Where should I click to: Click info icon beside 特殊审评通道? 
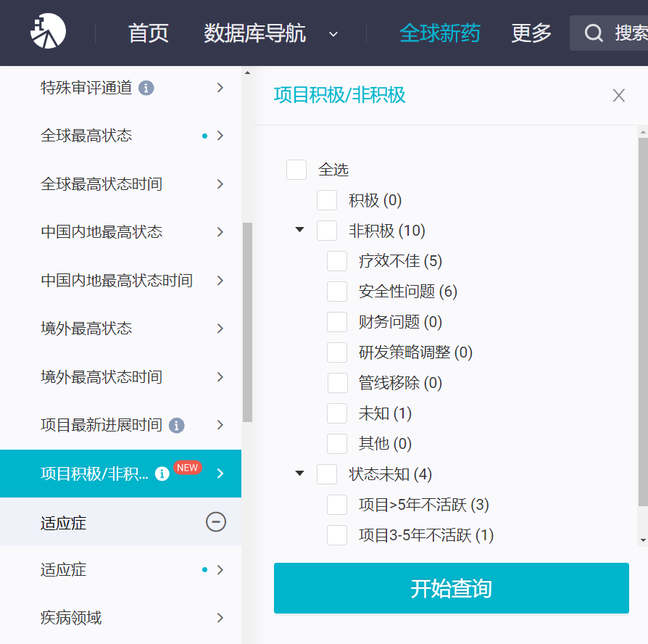[146, 88]
